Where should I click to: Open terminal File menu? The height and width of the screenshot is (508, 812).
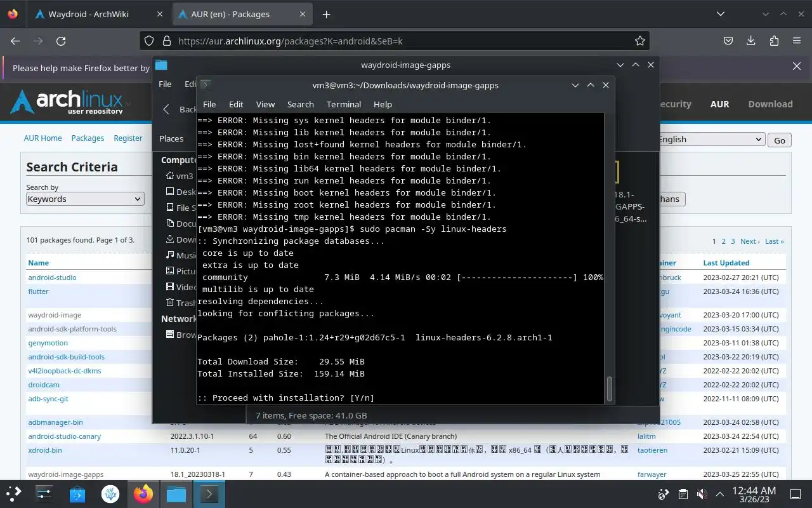point(209,104)
